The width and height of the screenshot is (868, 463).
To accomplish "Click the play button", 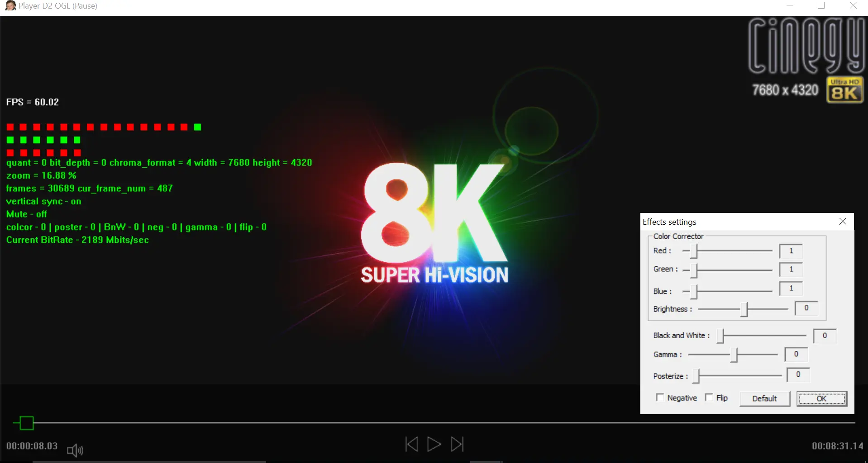I will 434,444.
